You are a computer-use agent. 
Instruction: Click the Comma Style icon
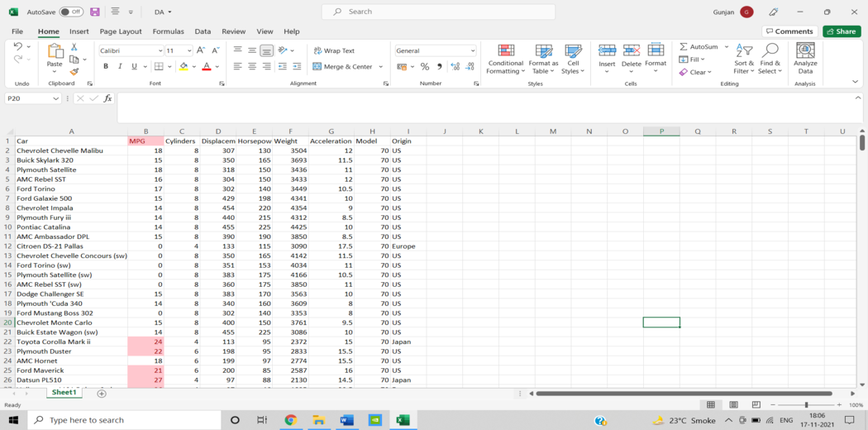tap(440, 66)
